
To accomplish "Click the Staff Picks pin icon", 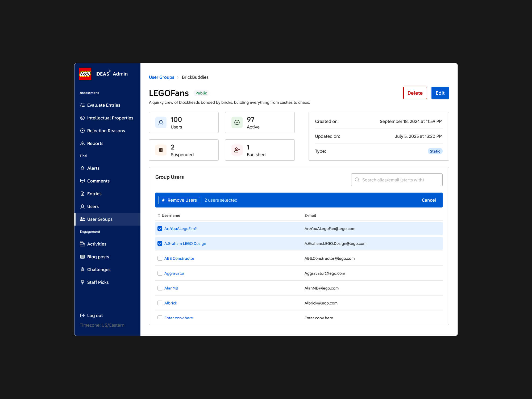I will 82,282.
